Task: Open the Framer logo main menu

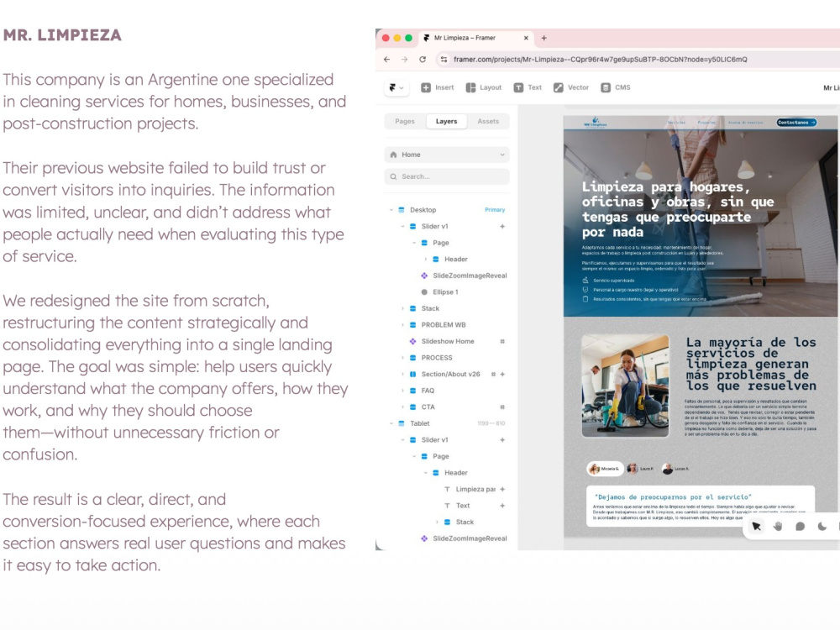Action: click(x=396, y=88)
